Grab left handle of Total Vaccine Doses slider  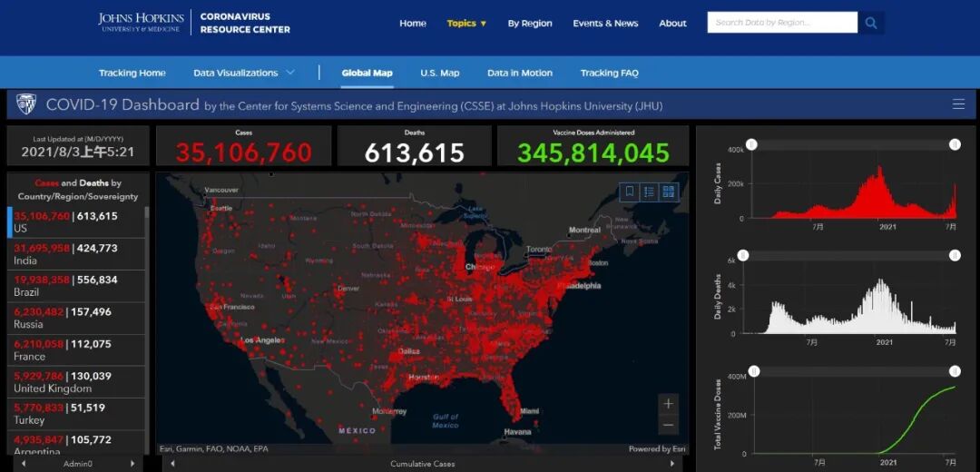[754, 371]
